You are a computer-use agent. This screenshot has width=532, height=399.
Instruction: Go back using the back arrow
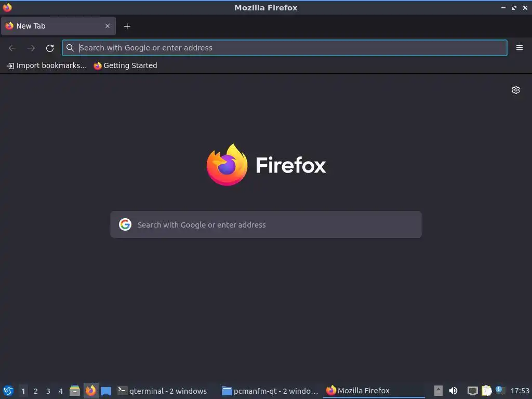12,48
